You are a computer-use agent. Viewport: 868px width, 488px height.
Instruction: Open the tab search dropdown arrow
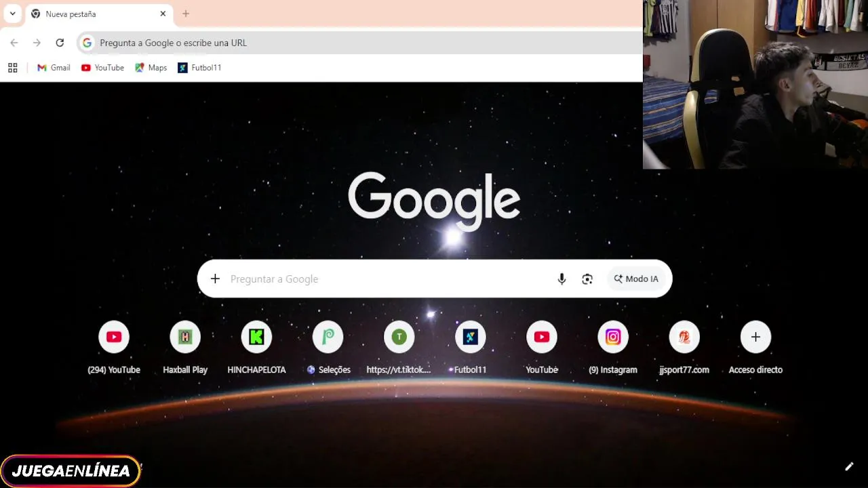(12, 14)
